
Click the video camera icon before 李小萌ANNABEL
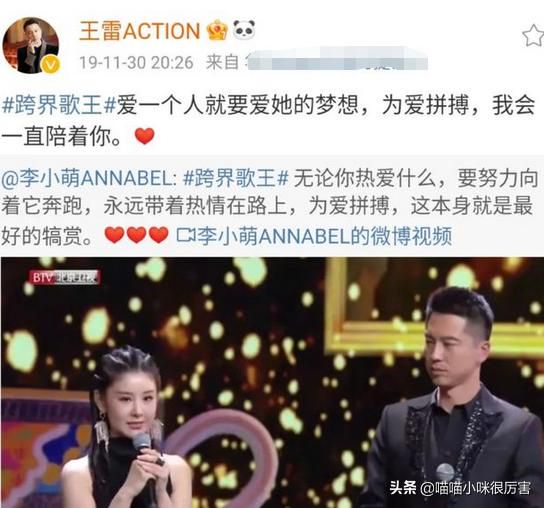point(186,235)
